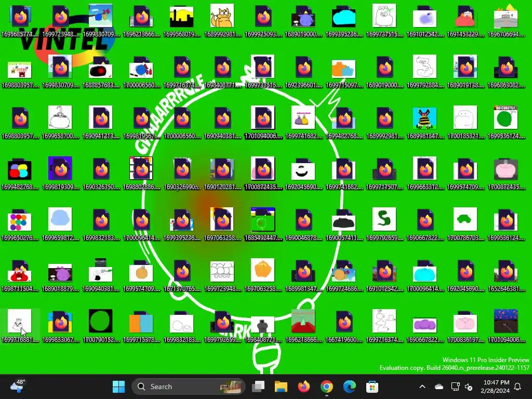Screen dimensions: 532x399
Task: Open Microsoft Edge from the taskbar
Action: (349, 387)
